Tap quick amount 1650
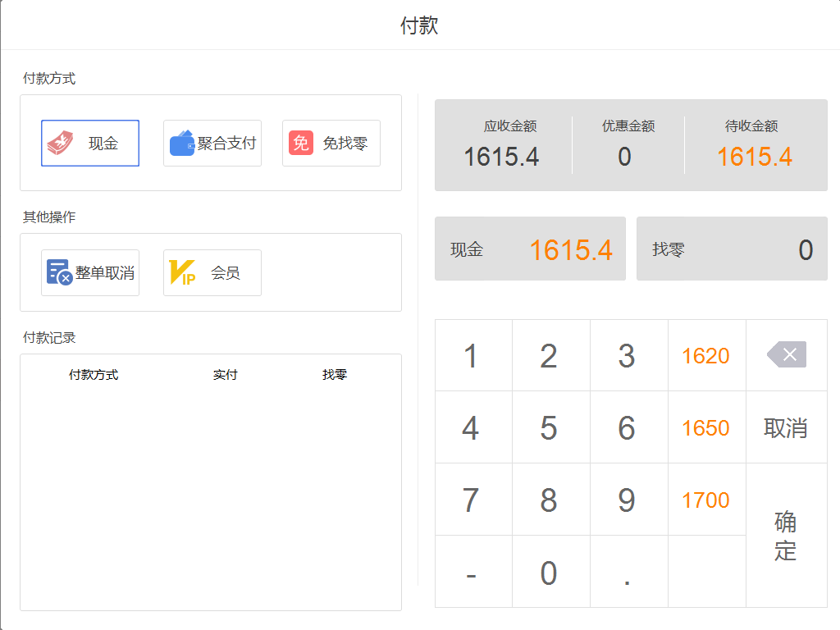The width and height of the screenshot is (840, 630). point(706,427)
